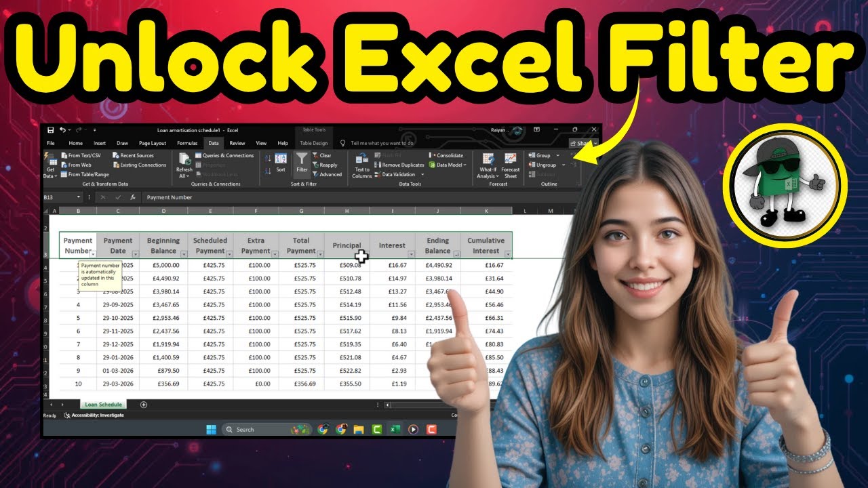Open Payment Date filter dropdown

tap(136, 253)
